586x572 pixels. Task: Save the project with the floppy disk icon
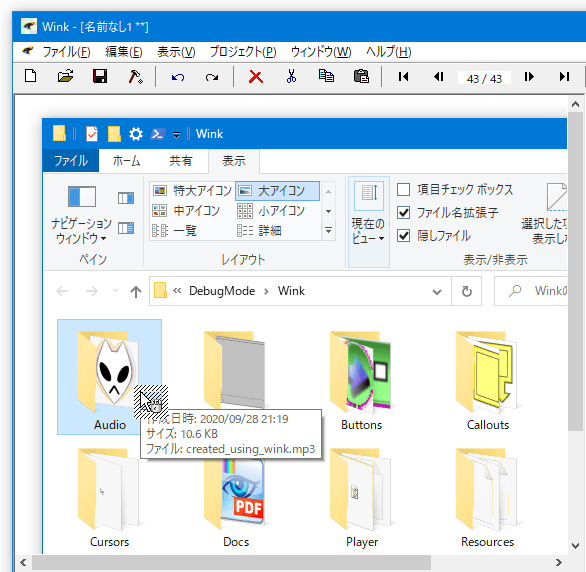pyautogui.click(x=100, y=77)
